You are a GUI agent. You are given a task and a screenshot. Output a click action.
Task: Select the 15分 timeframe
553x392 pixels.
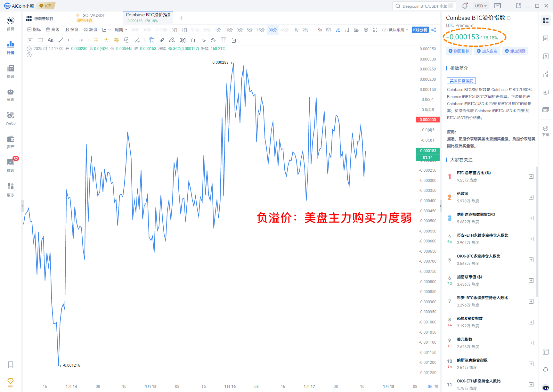pos(261,30)
